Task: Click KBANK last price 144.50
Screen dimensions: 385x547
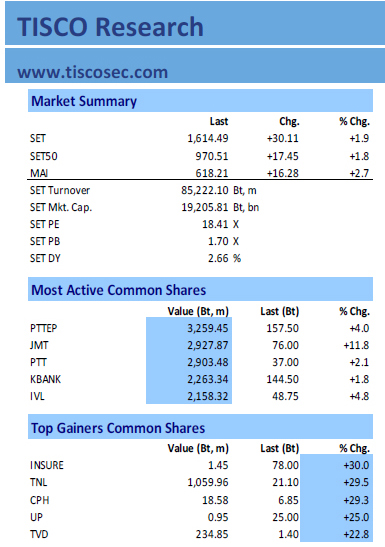Action: [x=282, y=379]
